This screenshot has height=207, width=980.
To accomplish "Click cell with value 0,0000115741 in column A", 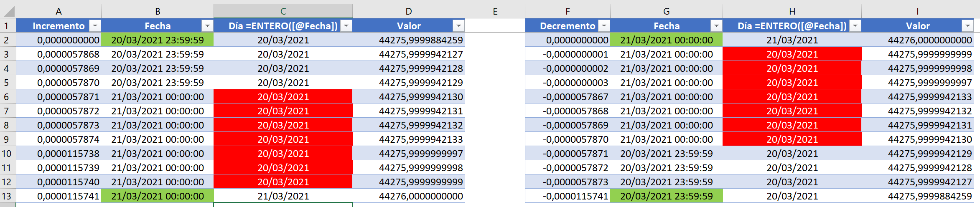I will pyautogui.click(x=59, y=196).
